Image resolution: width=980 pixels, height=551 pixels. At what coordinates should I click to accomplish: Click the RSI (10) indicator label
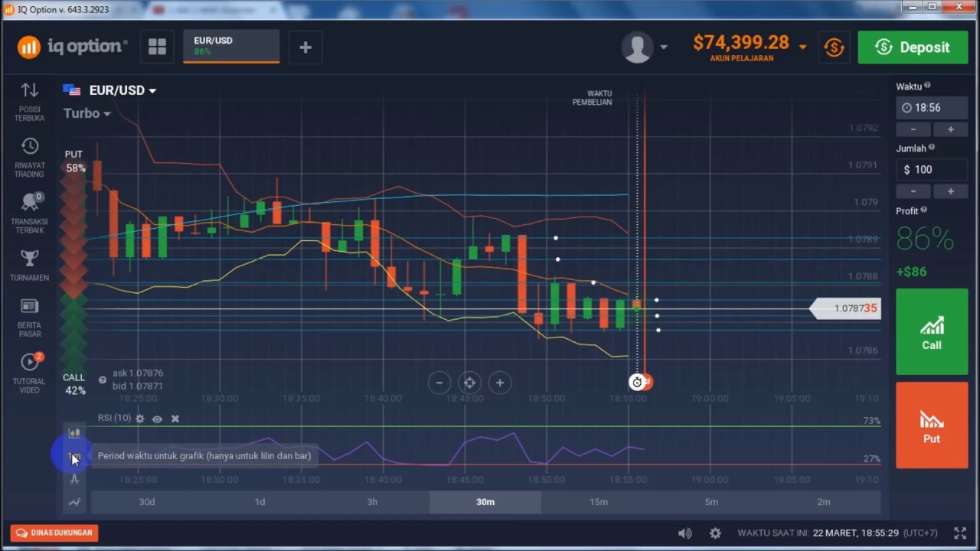pos(114,418)
